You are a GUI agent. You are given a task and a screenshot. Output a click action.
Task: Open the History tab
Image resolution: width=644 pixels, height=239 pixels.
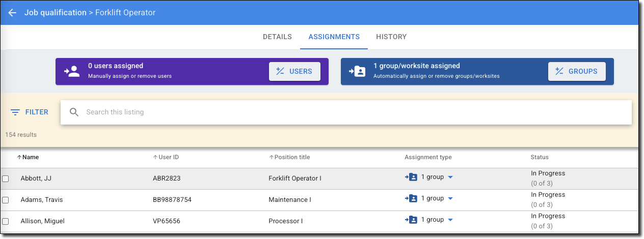[391, 37]
